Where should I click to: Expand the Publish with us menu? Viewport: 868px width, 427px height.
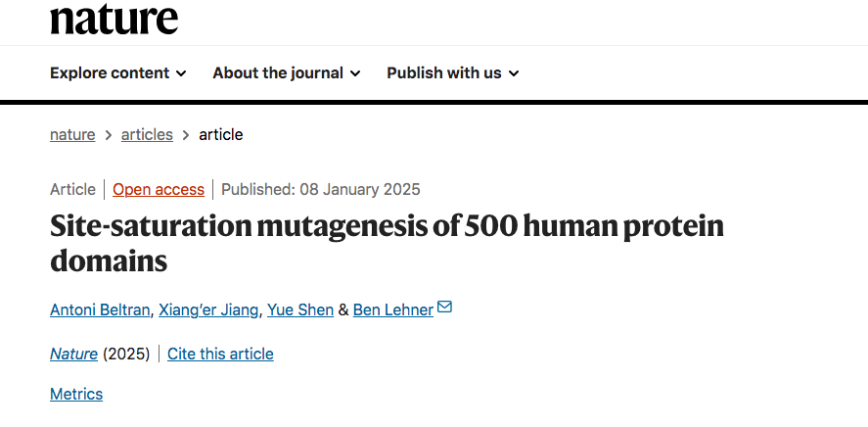453,73
